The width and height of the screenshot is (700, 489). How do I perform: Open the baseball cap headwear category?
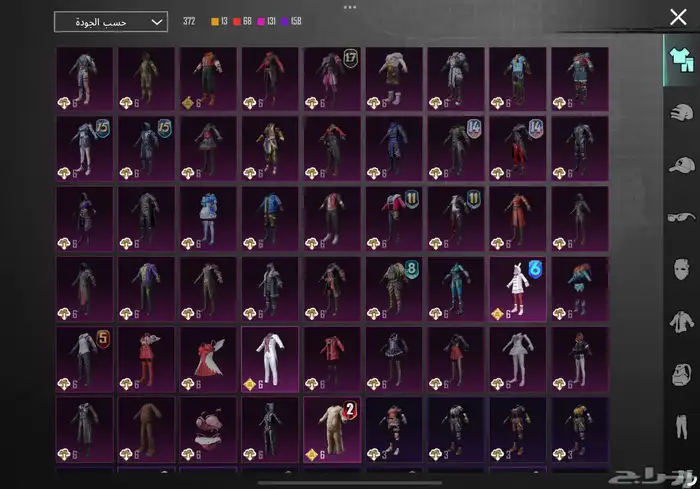pos(681,165)
